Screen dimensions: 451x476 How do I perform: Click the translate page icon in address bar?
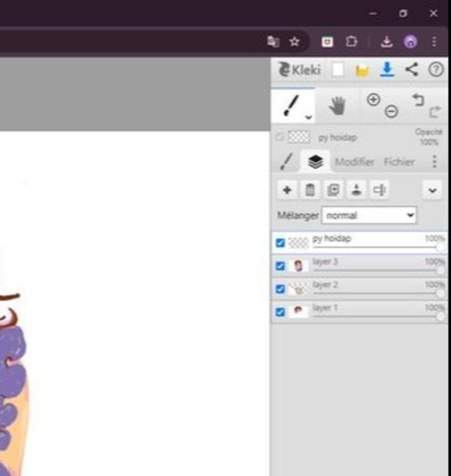click(273, 41)
